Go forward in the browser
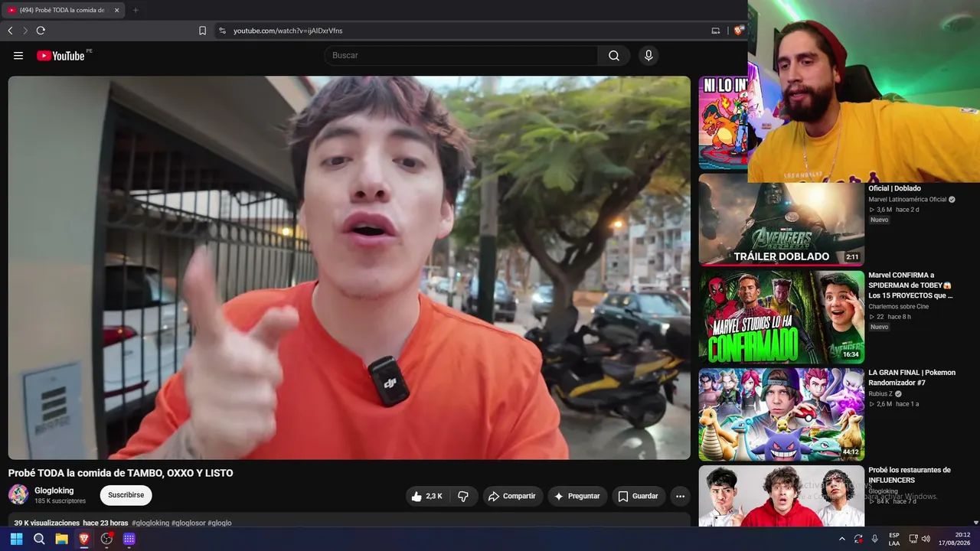Image resolution: width=980 pixels, height=551 pixels. (25, 31)
